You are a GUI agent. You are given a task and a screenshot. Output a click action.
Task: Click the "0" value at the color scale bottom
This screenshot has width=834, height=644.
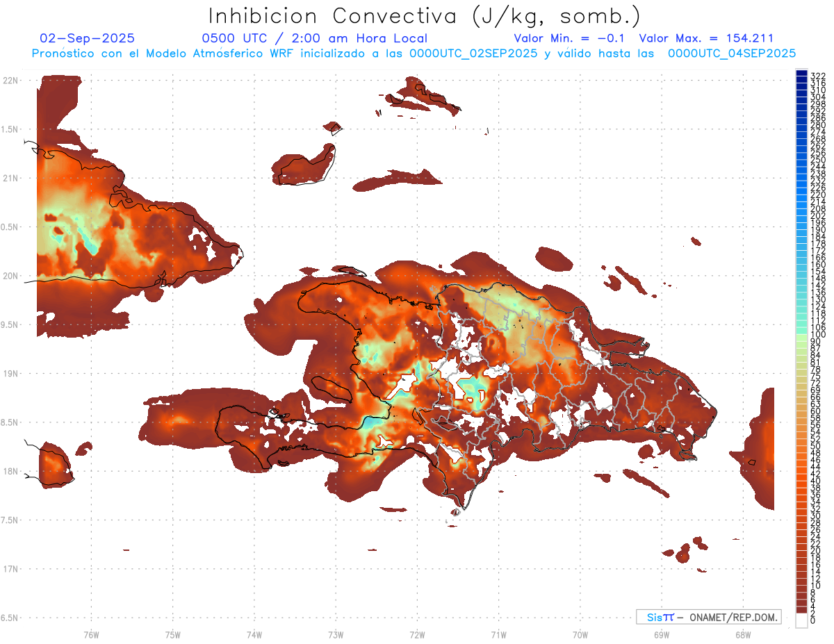tap(812, 620)
